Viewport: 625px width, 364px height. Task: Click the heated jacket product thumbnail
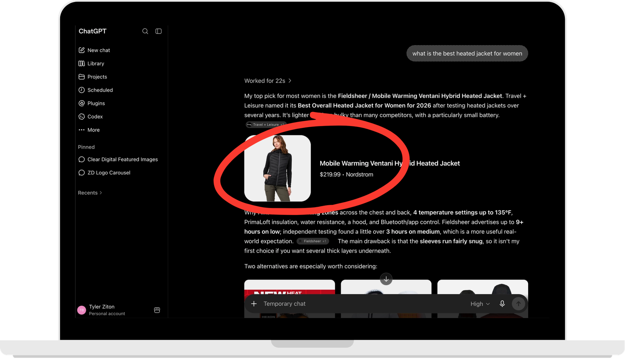277,169
